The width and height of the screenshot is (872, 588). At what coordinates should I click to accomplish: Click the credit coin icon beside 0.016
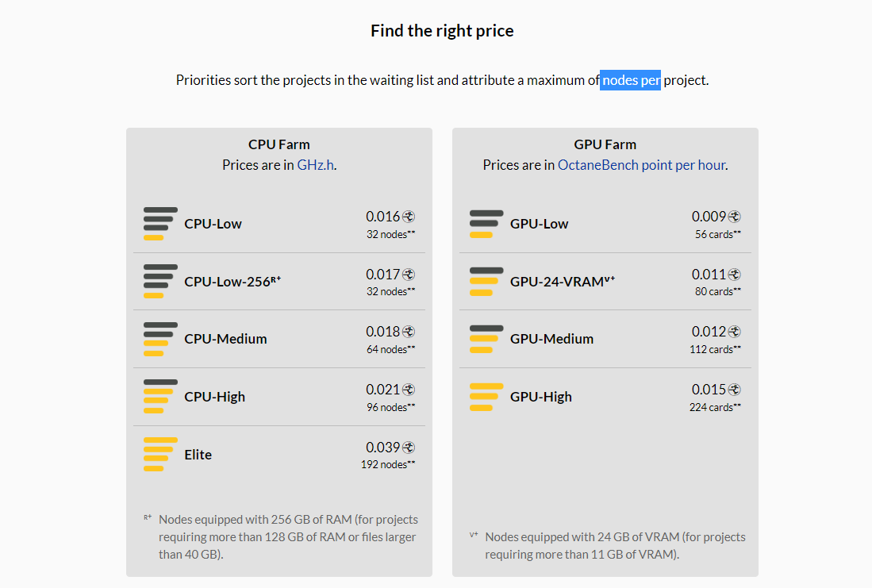(x=409, y=217)
